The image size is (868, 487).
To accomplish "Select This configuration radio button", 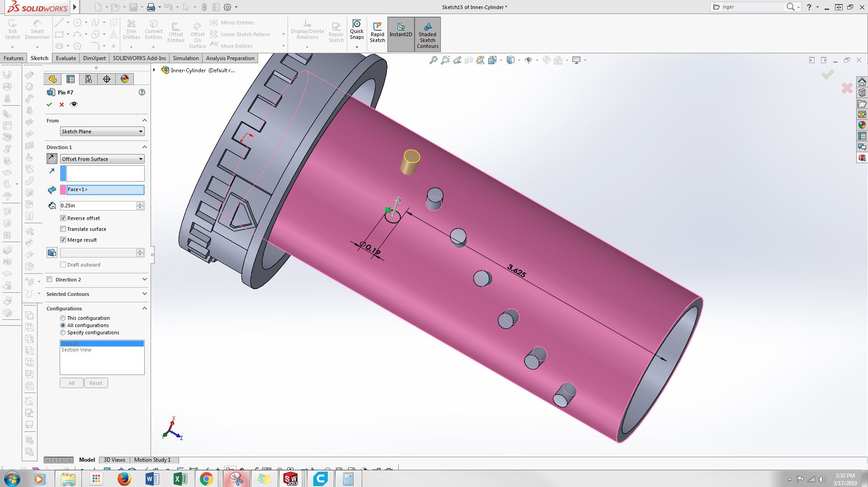I will pyautogui.click(x=63, y=318).
